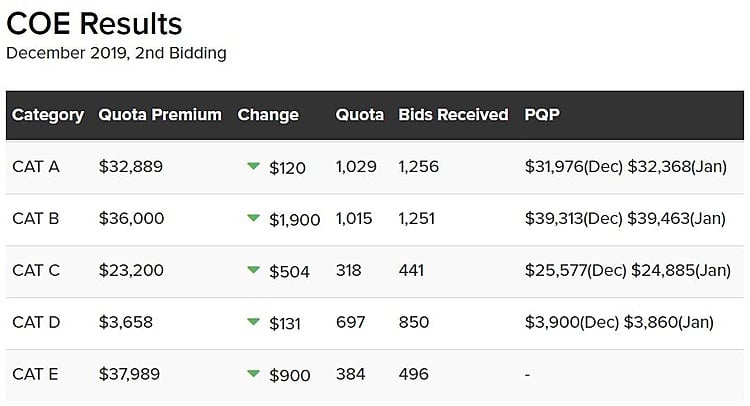The width and height of the screenshot is (750, 406).
Task: Select the CAT D bids received 850
Action: [x=414, y=322]
